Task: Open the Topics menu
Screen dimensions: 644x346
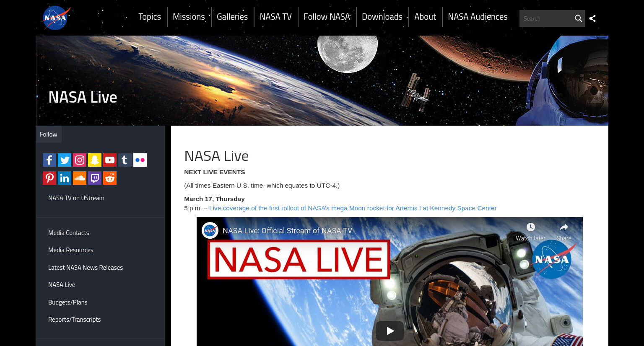Action: tap(150, 17)
